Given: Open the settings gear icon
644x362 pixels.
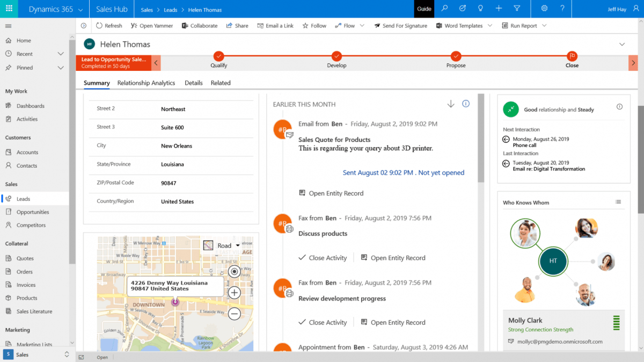Looking at the screenshot, I should coord(544,9).
